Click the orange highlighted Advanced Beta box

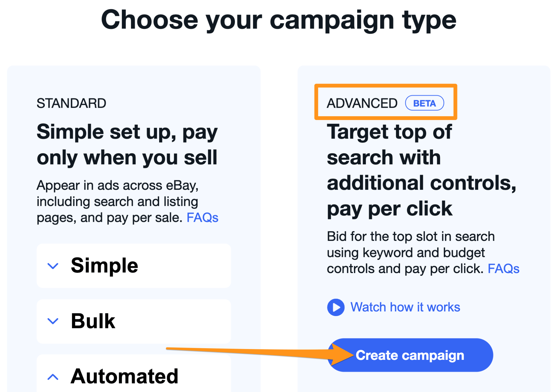pos(385,102)
